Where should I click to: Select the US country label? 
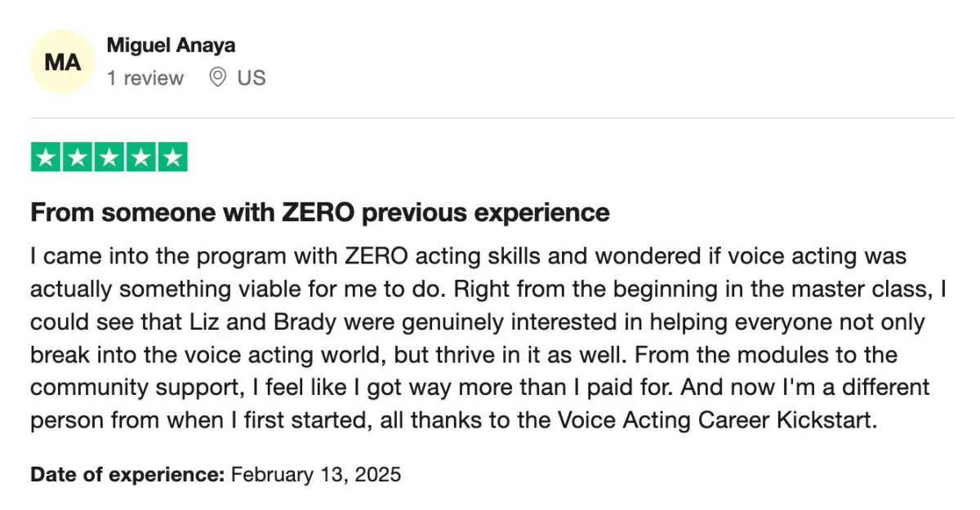point(252,78)
